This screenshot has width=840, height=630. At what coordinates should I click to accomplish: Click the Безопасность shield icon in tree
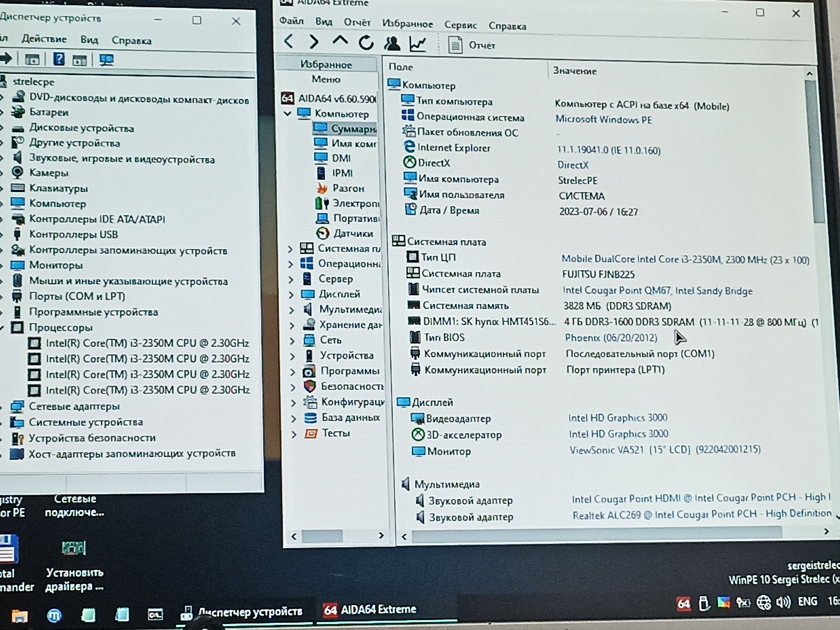coord(310,387)
